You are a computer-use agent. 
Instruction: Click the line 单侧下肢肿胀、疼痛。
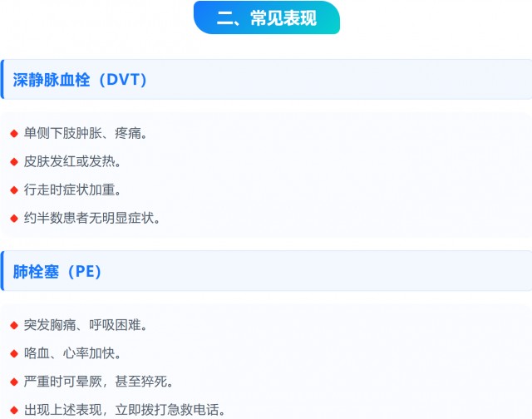(x=86, y=133)
